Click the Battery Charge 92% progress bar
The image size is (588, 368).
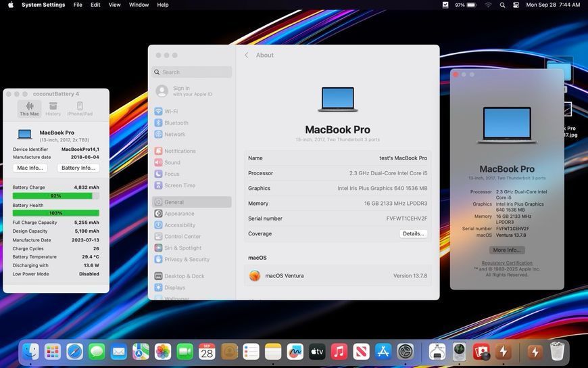pyautogui.click(x=56, y=195)
